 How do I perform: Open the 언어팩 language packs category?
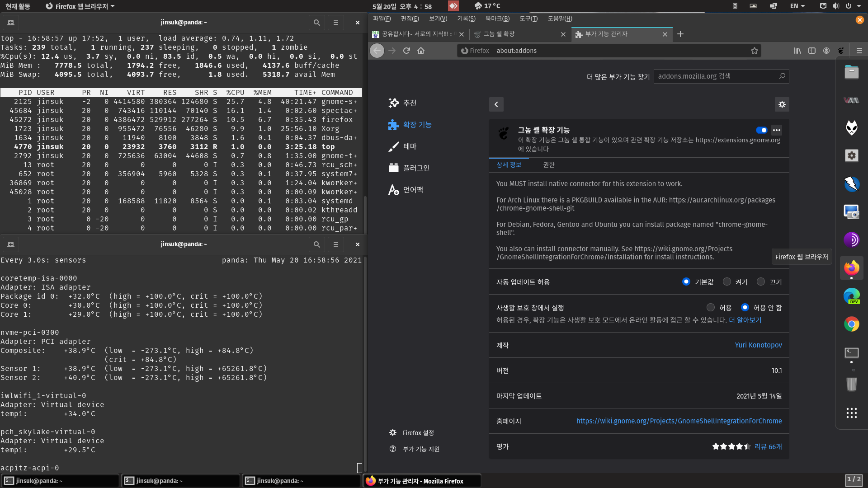pyautogui.click(x=406, y=190)
